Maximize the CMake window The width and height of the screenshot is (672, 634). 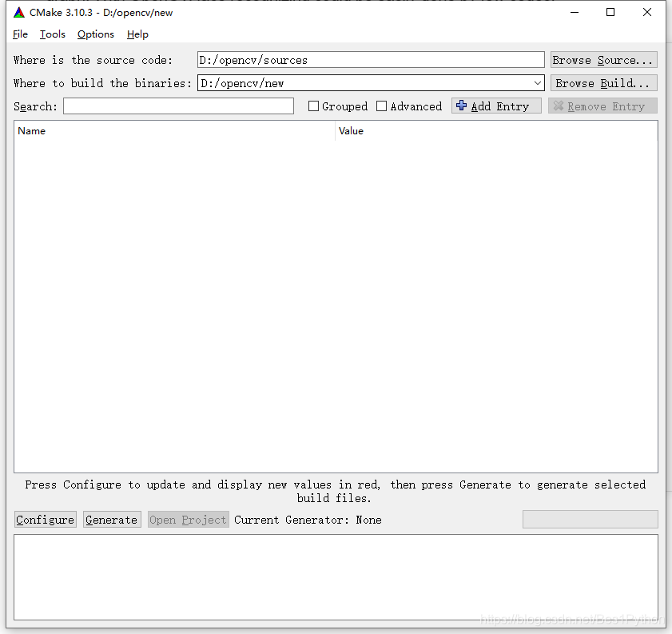[x=610, y=13]
